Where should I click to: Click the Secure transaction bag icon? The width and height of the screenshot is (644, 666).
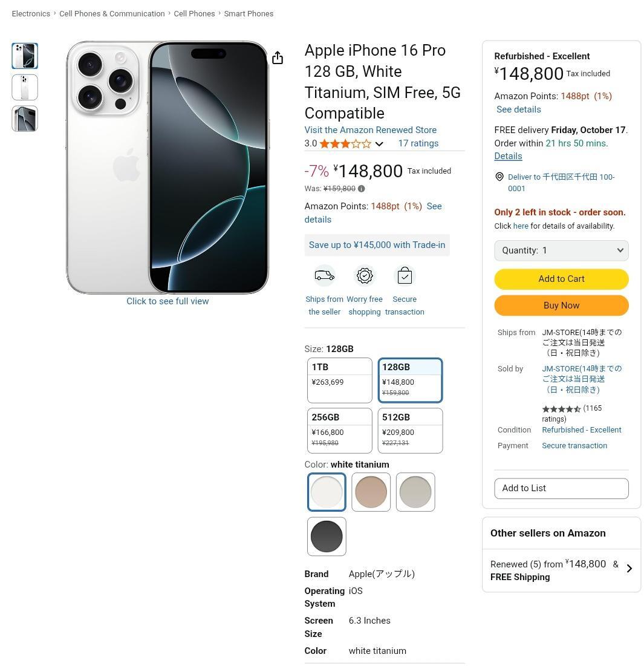(x=405, y=276)
